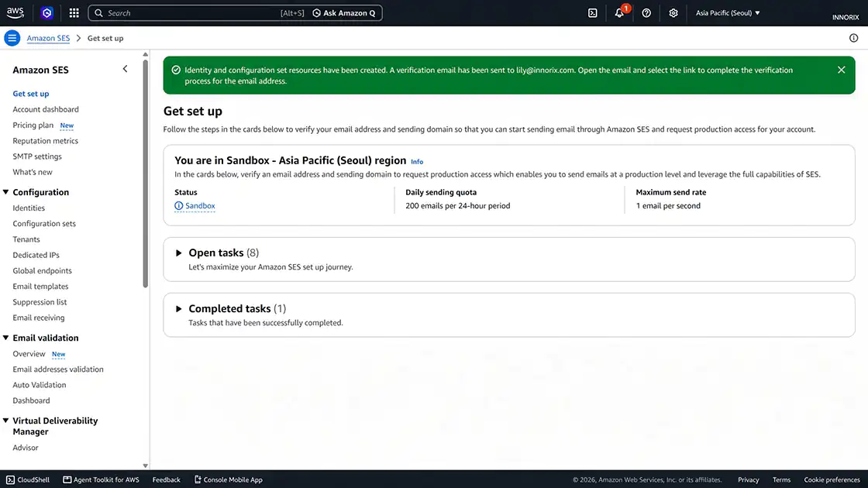This screenshot has width=868, height=488.
Task: Open the INNORIX account menu
Action: pos(846,17)
